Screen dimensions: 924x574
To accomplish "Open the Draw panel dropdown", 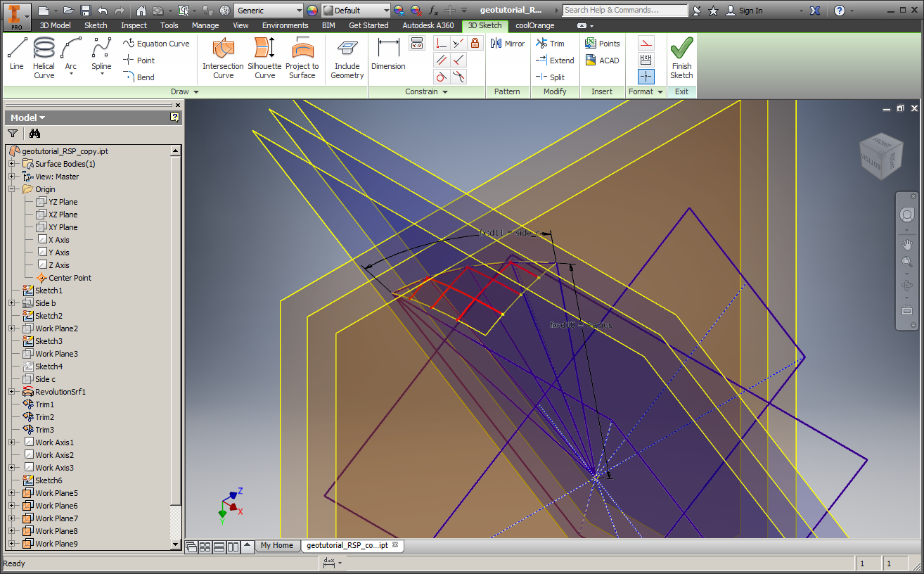I will 185,91.
